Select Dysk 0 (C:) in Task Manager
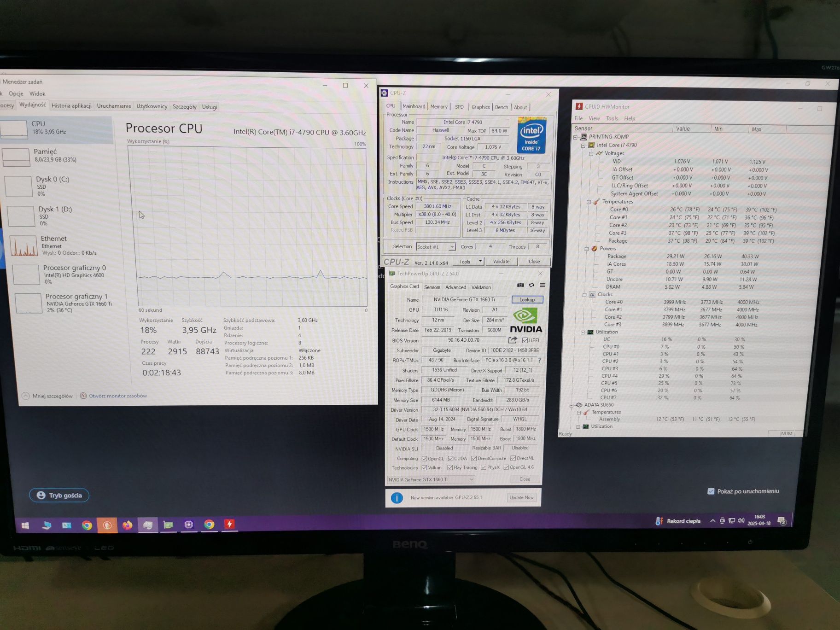Viewport: 840px width, 630px height. 56,186
